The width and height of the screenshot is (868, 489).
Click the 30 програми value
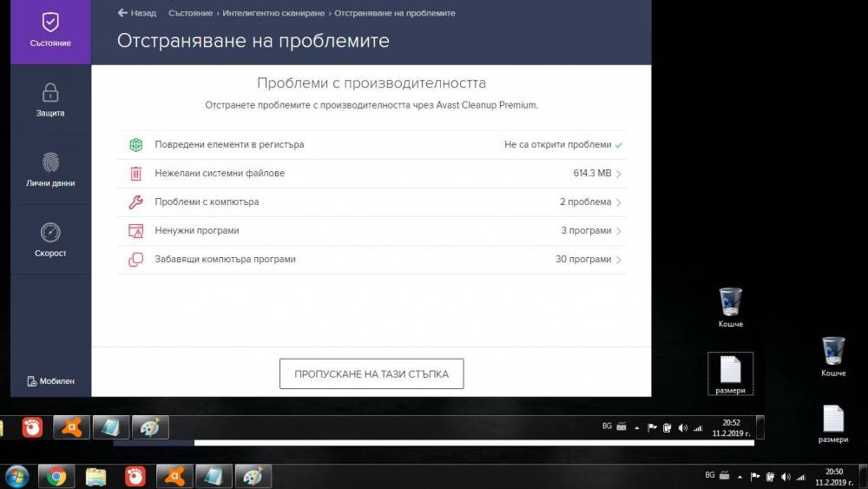(x=583, y=259)
